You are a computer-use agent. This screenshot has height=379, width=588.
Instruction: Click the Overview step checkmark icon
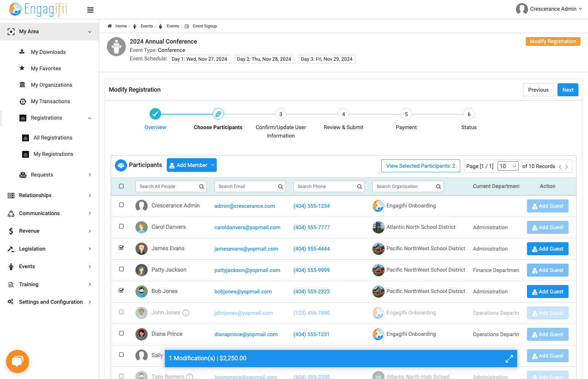[x=155, y=114]
